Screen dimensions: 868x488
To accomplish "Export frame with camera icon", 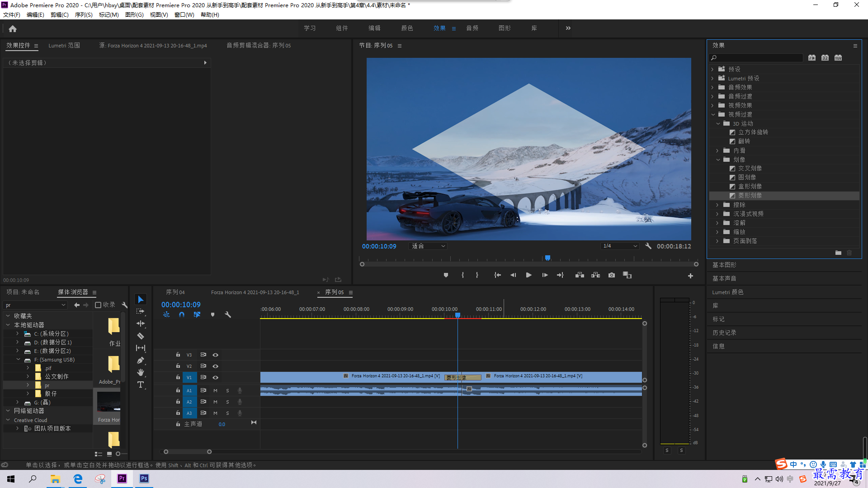I will tap(612, 275).
